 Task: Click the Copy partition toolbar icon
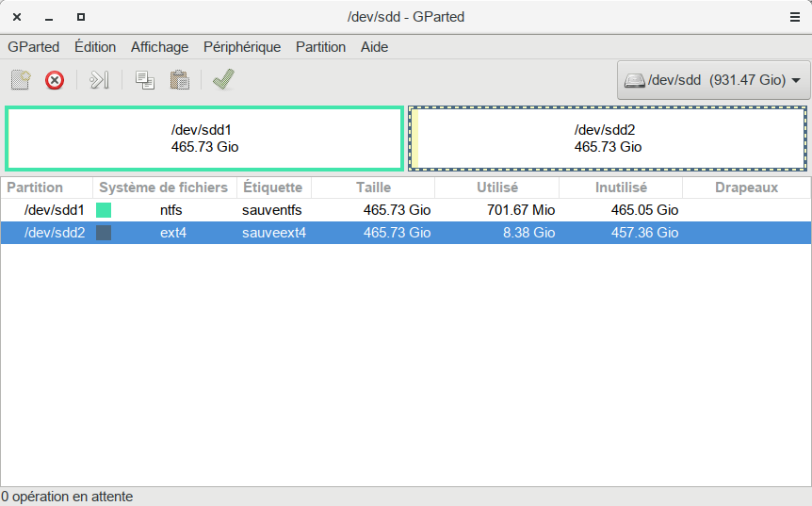[x=145, y=80]
